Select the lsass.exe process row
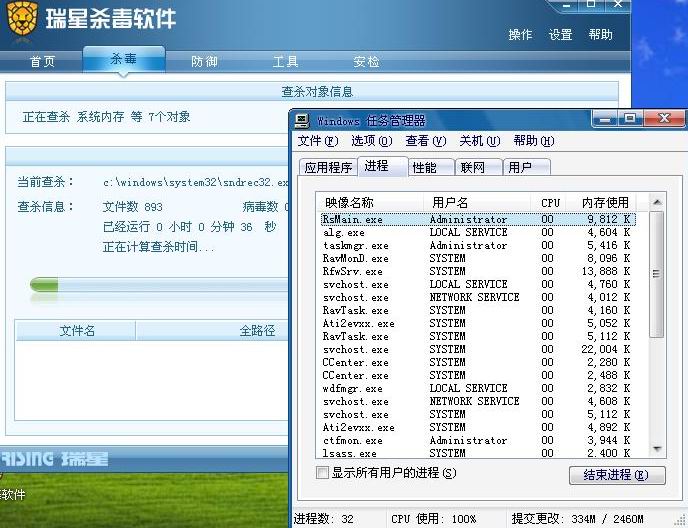Screen dimensions: 688x528 pos(478,453)
